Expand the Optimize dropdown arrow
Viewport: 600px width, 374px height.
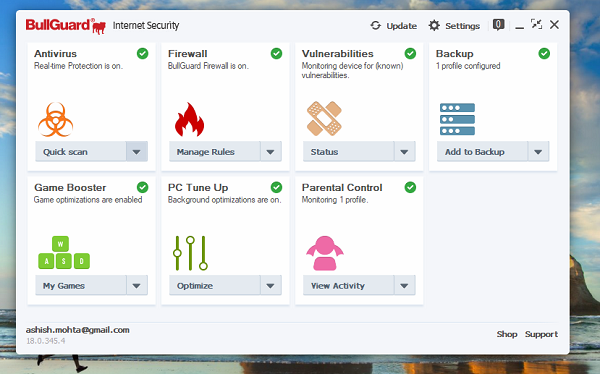271,286
